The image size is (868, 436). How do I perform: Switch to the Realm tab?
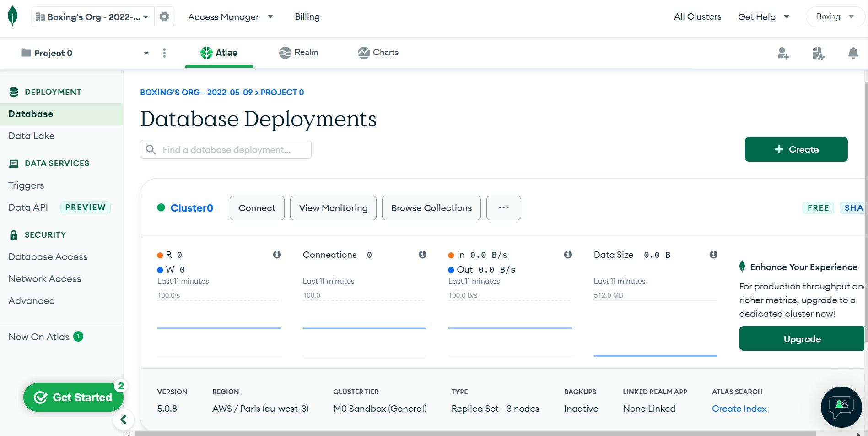(x=299, y=52)
